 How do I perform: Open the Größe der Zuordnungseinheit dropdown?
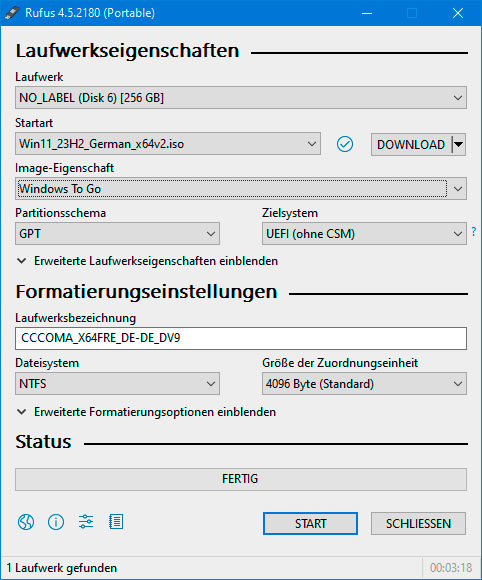(364, 384)
